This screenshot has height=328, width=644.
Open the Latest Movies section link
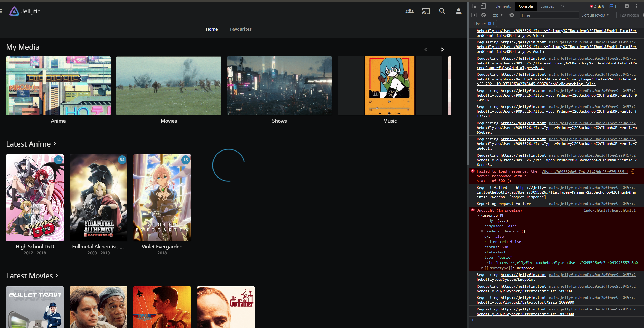tap(32, 276)
